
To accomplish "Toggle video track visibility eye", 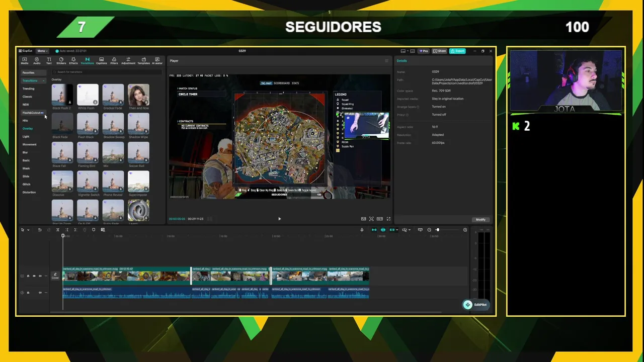I will (x=34, y=276).
